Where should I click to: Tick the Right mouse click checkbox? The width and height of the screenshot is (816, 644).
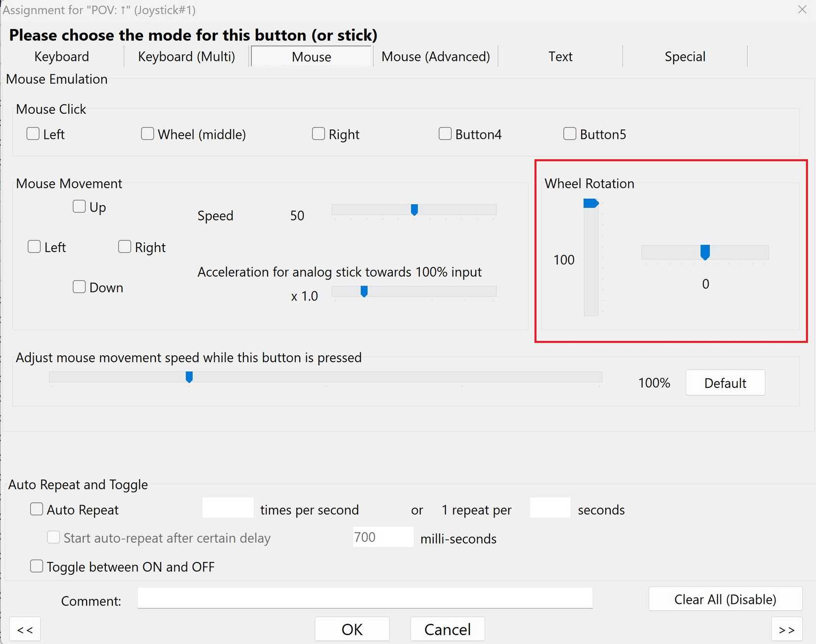(318, 133)
